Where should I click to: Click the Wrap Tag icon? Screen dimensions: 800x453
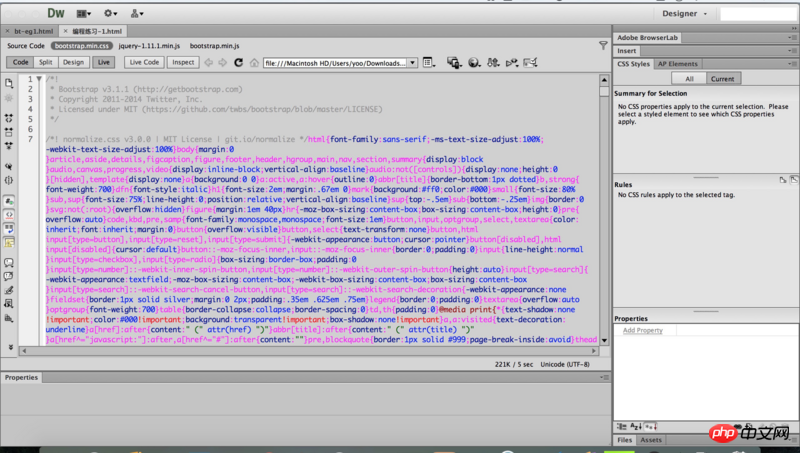9,290
